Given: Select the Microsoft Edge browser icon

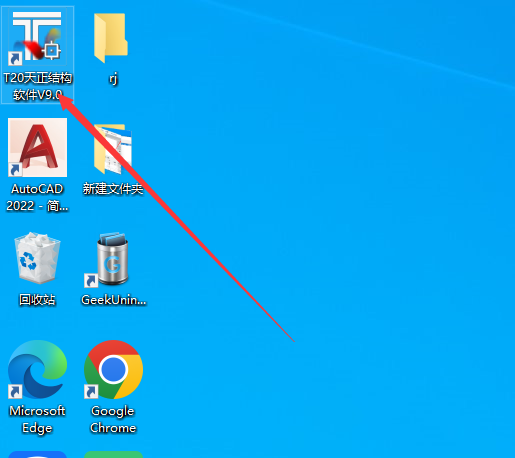Looking at the screenshot, I should point(37,369).
